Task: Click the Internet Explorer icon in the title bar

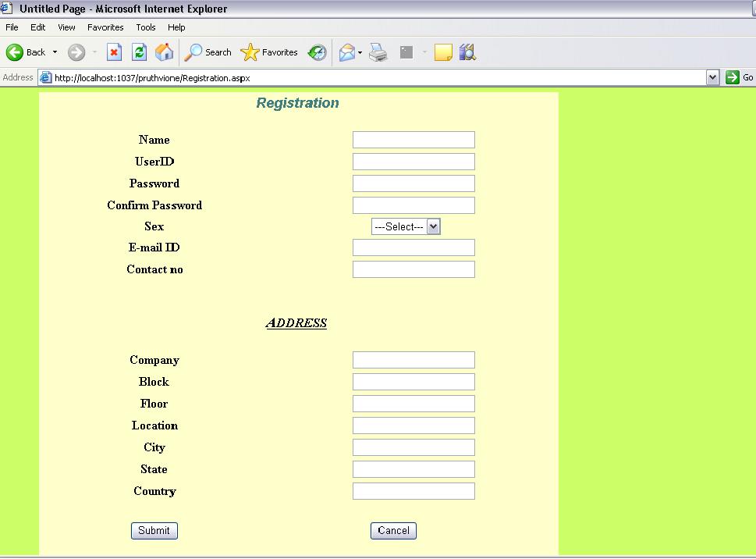Action: click(x=6, y=9)
